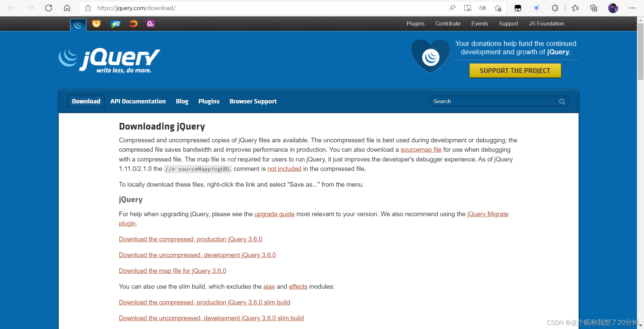The image size is (644, 329).
Task: Click the jQuery heart donation icon
Action: point(431,56)
